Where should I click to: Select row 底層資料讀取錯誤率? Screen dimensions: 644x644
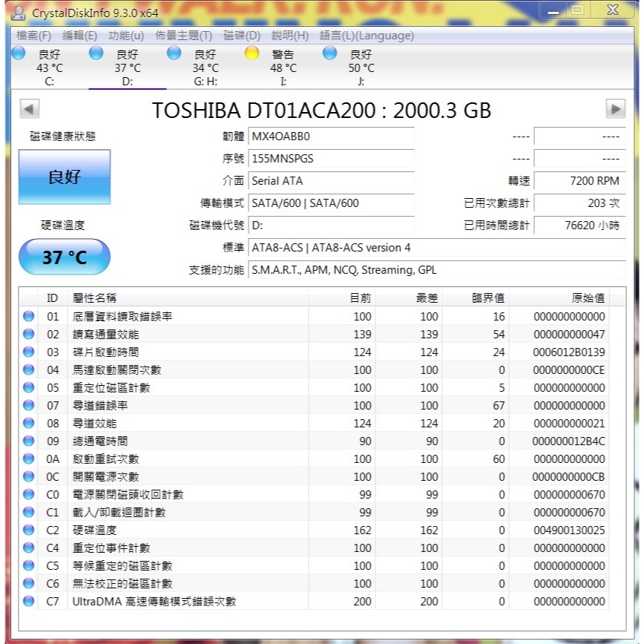(315, 316)
